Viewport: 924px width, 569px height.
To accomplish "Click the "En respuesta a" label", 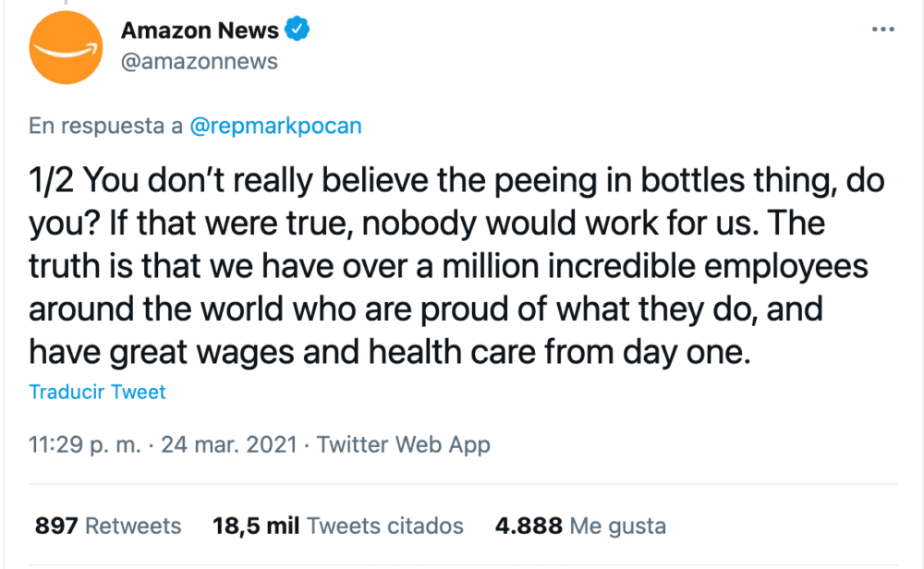I will [x=105, y=127].
